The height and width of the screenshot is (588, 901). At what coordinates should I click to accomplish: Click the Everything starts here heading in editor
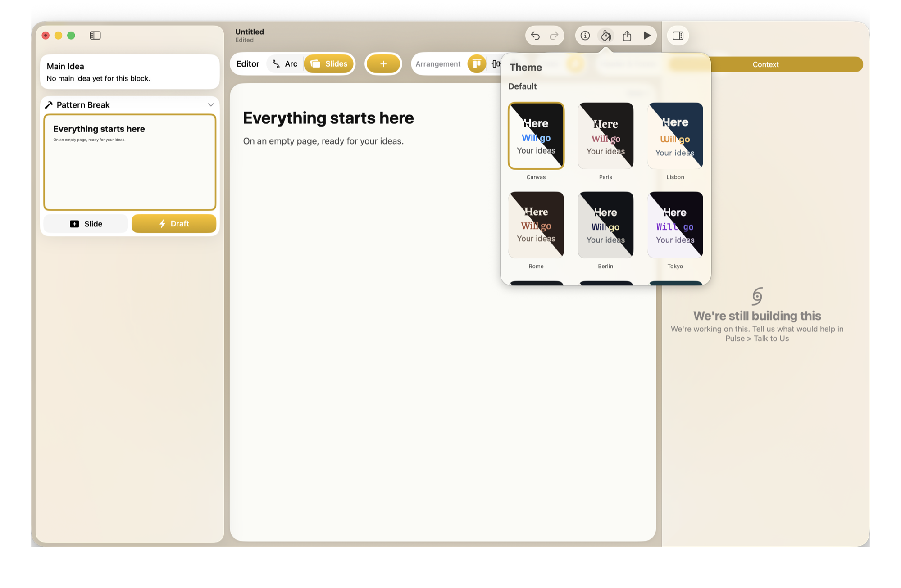[328, 118]
